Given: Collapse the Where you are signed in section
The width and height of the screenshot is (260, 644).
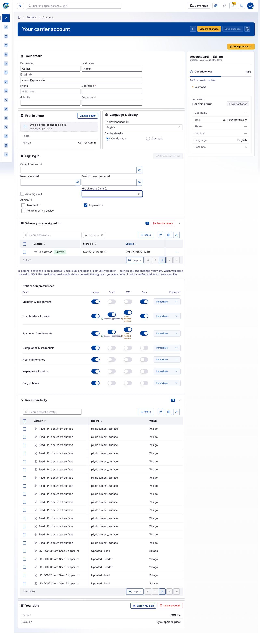Looking at the screenshot, I should pos(180,223).
